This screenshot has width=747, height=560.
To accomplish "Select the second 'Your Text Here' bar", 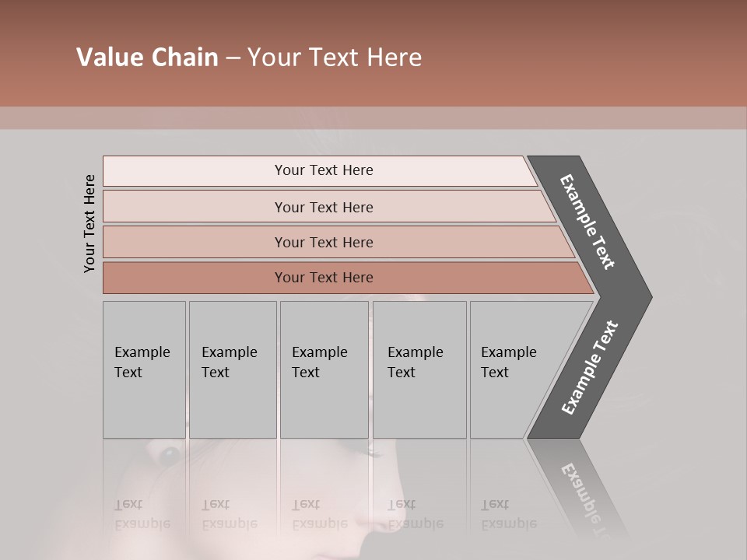I will pyautogui.click(x=328, y=207).
